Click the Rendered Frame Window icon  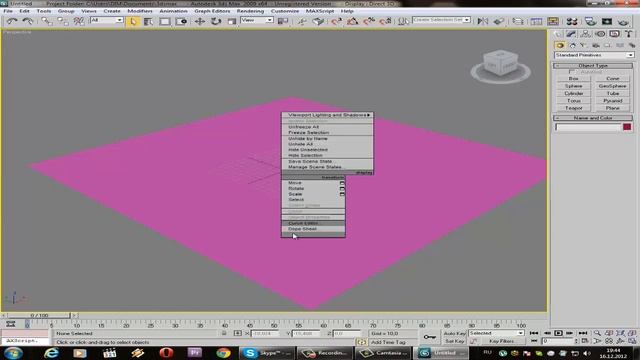(x=607, y=21)
